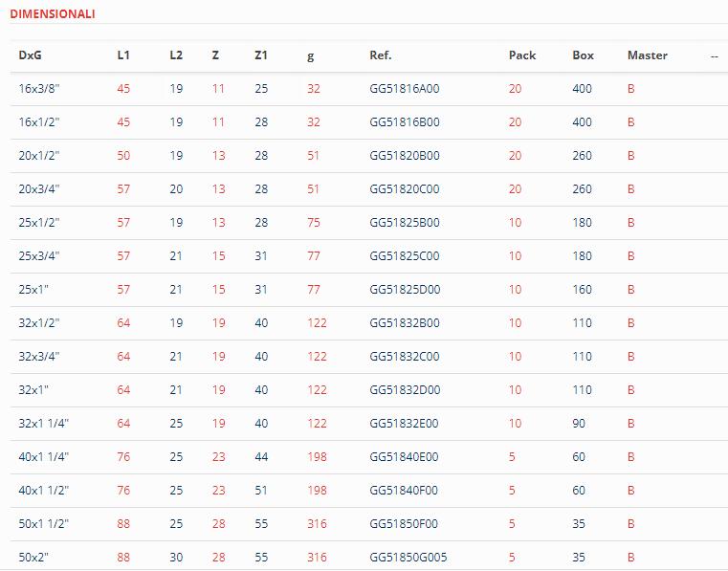Image resolution: width=728 pixels, height=571 pixels.
Task: Click reference code GG51850G005
Action: [408, 557]
